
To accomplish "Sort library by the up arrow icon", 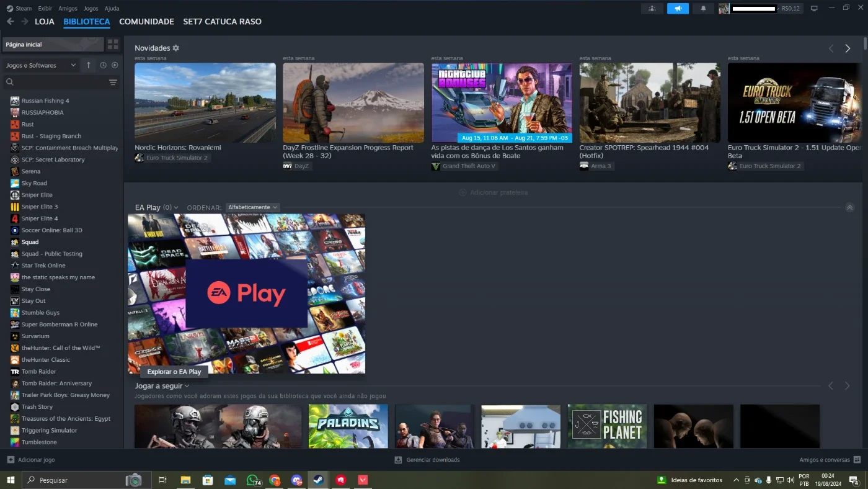I will (89, 65).
